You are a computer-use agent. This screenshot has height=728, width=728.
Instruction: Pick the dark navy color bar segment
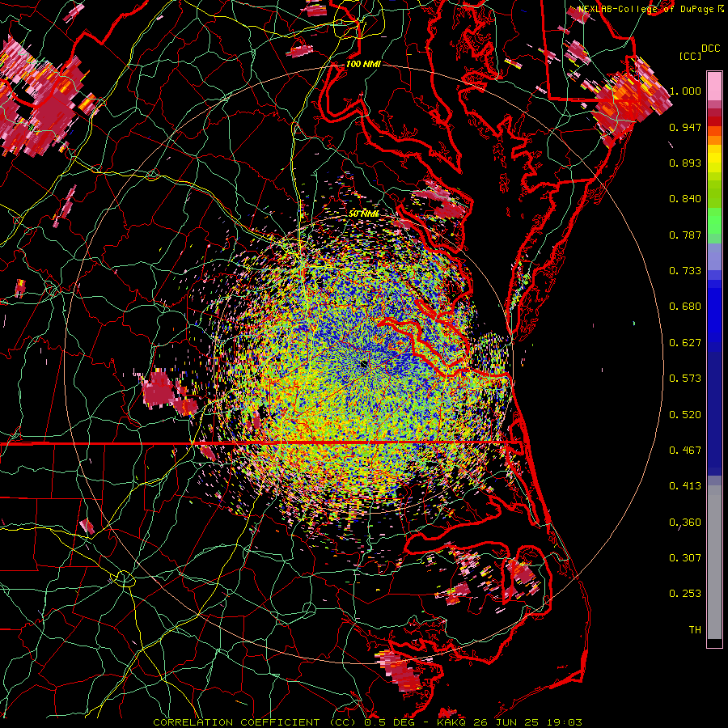(714, 411)
